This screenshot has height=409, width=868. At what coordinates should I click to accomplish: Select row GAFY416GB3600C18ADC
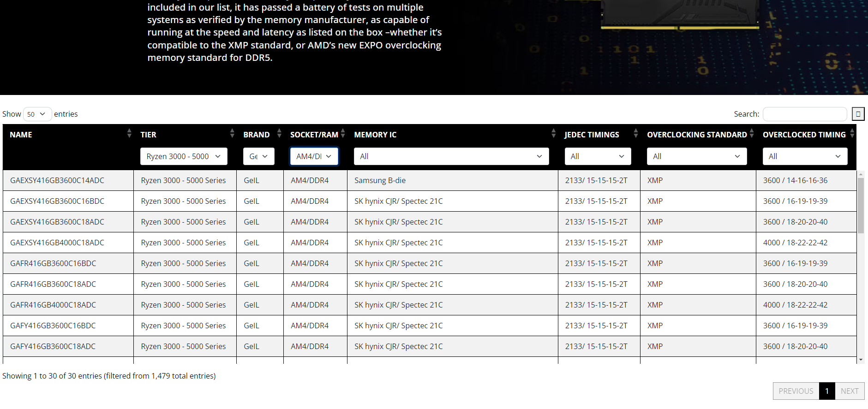point(430,346)
